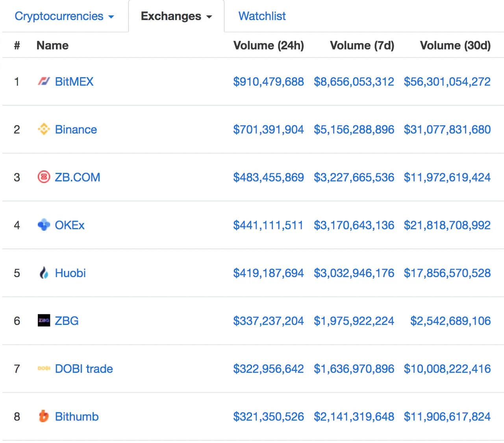Open the BitMEX exchange link
Screen dimensions: 504x443
point(74,82)
